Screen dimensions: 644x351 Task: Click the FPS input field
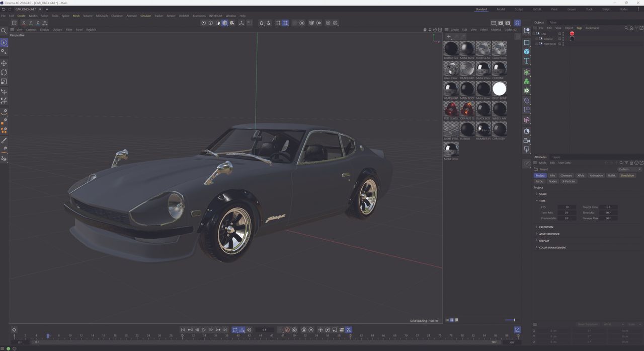coord(567,207)
